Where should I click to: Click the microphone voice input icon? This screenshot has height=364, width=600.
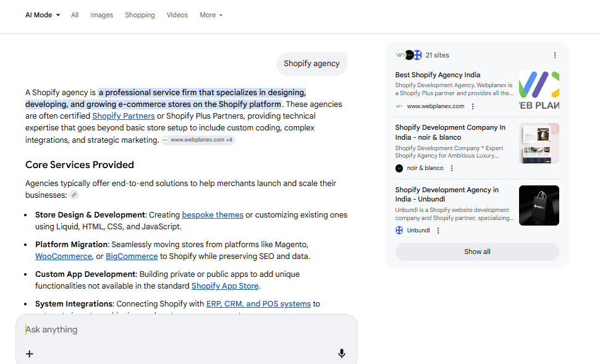tap(342, 353)
